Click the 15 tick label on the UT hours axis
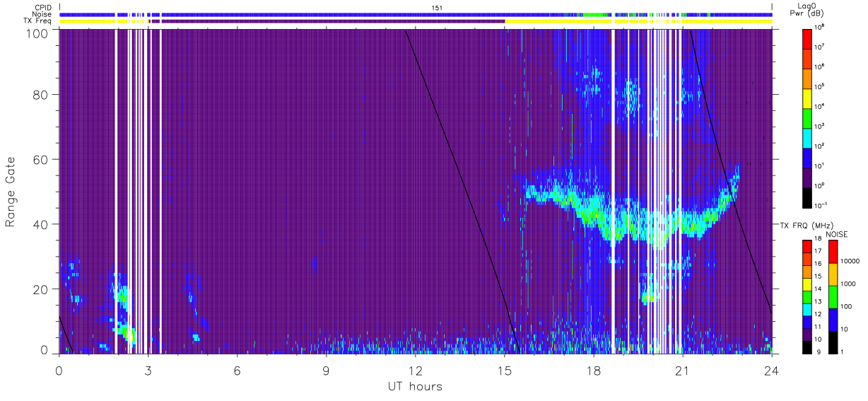 [505, 370]
